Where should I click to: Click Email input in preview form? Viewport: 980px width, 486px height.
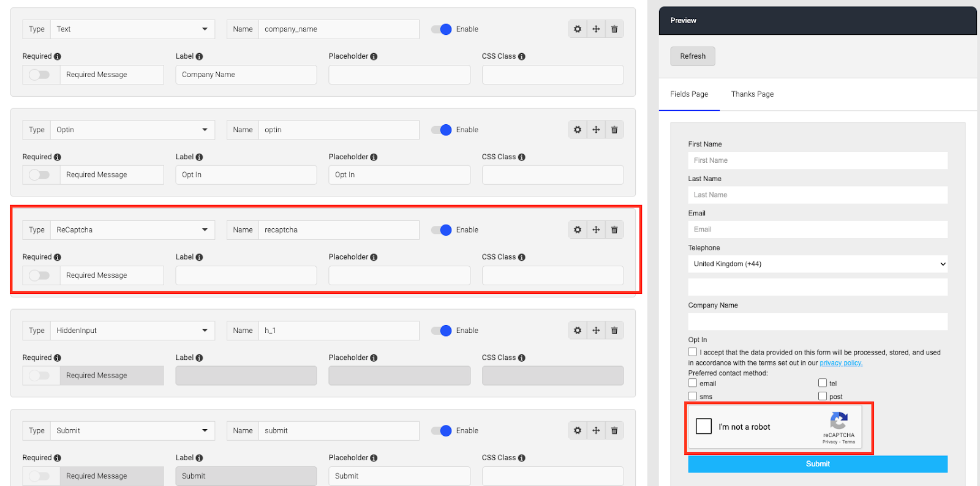pos(818,230)
